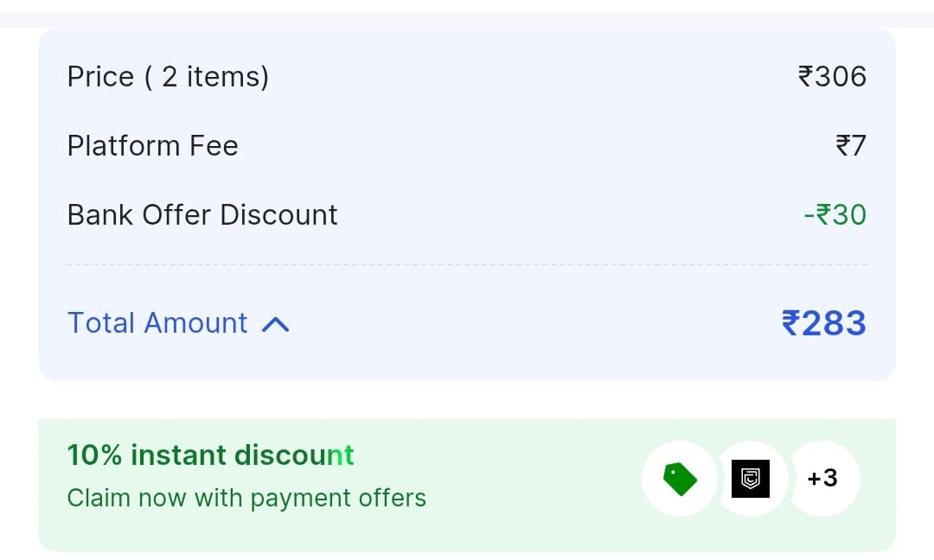Screen dimensions: 934x560
Task: Click the green -₹30 discount amount
Action: pos(835,214)
